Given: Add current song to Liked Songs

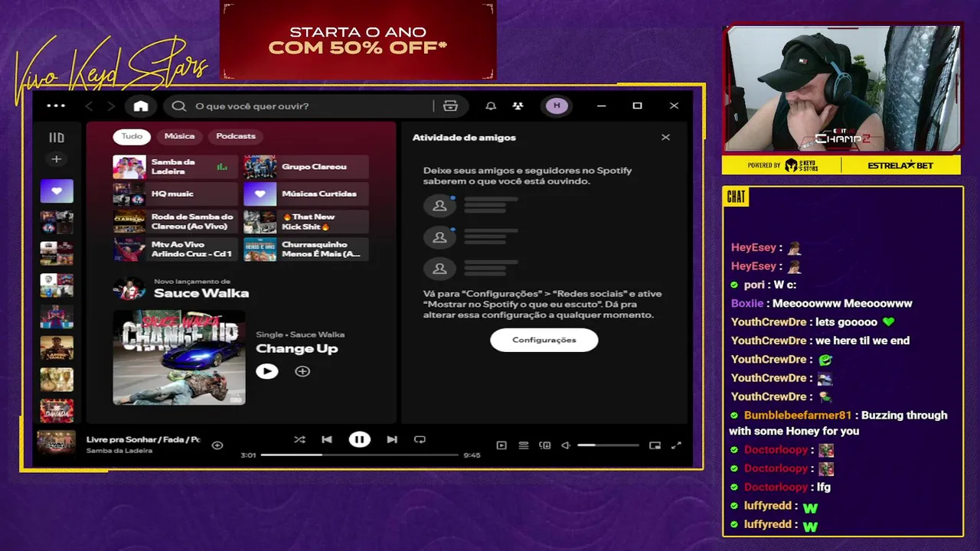Looking at the screenshot, I should [217, 445].
